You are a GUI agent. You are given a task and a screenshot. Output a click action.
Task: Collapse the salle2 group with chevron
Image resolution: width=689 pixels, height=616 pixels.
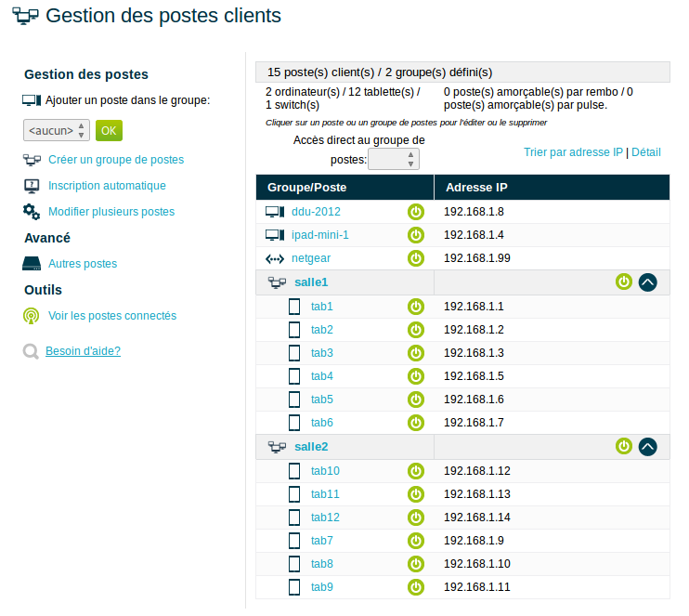pos(648,447)
